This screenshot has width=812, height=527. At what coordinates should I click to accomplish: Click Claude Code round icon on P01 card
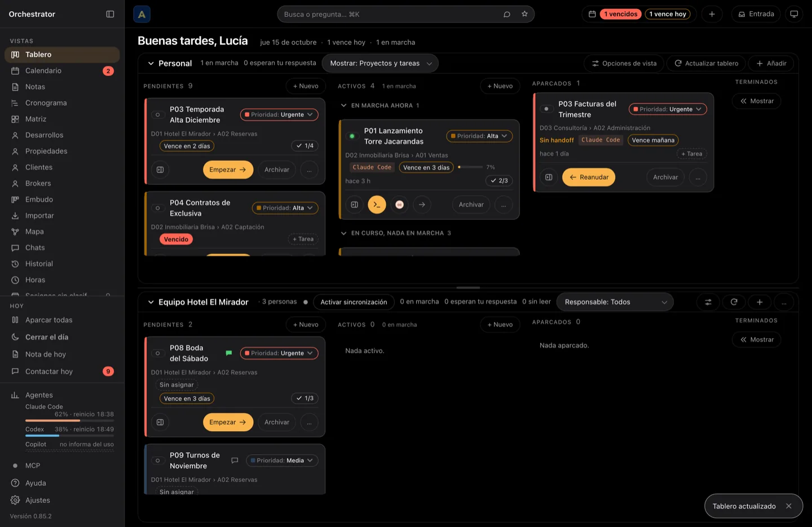point(399,205)
